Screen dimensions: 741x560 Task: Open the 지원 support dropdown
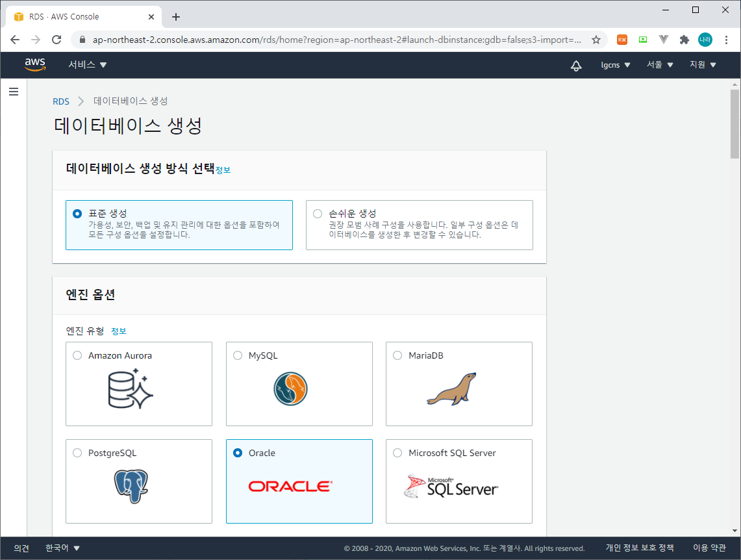(x=703, y=65)
